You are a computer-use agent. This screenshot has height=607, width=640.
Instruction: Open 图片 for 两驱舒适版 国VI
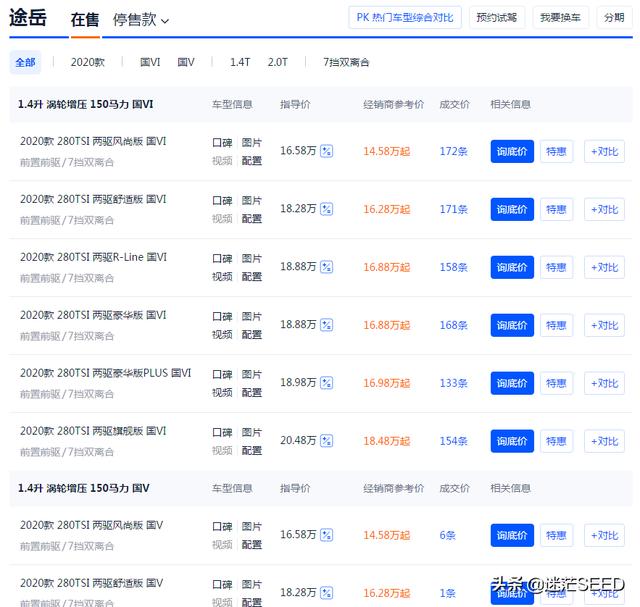click(x=251, y=200)
